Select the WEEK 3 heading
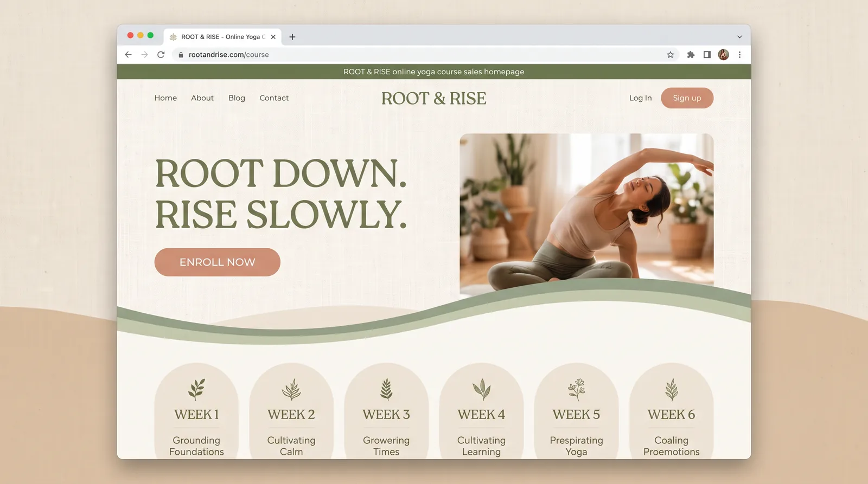The image size is (868, 484). tap(386, 415)
